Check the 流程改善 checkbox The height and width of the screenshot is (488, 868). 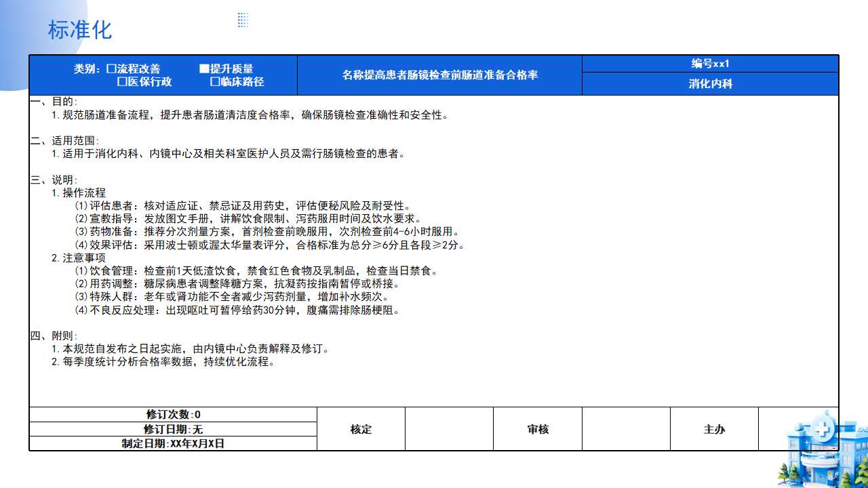[x=111, y=69]
